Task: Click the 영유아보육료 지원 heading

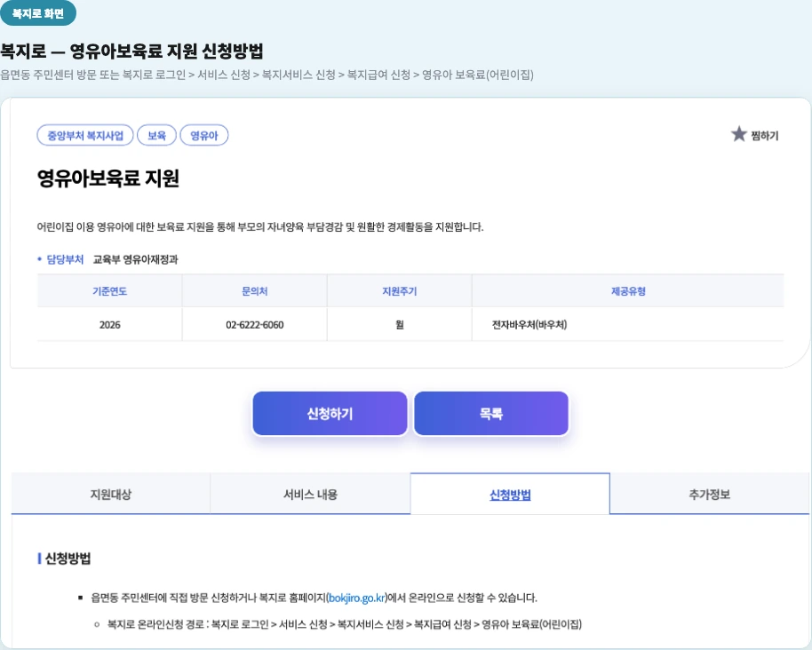Action: (108, 178)
